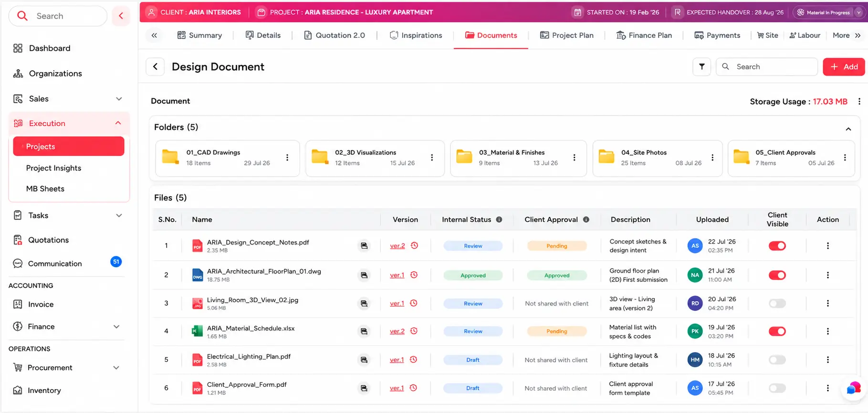868x413 pixels.
Task: Disable client visibility for ARIA_Material_Schedule.xlsx
Action: coord(777,331)
